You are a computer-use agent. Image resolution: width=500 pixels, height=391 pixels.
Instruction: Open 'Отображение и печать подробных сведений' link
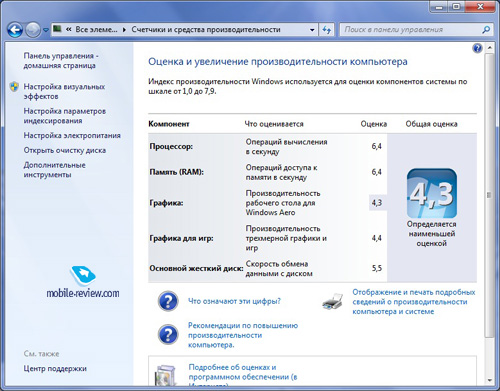[414, 302]
